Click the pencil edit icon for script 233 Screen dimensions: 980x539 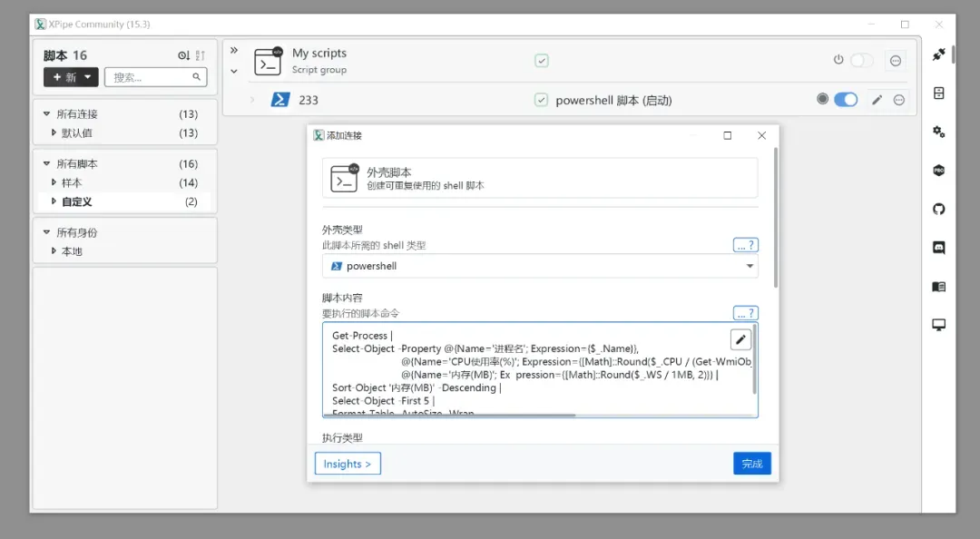click(x=877, y=100)
